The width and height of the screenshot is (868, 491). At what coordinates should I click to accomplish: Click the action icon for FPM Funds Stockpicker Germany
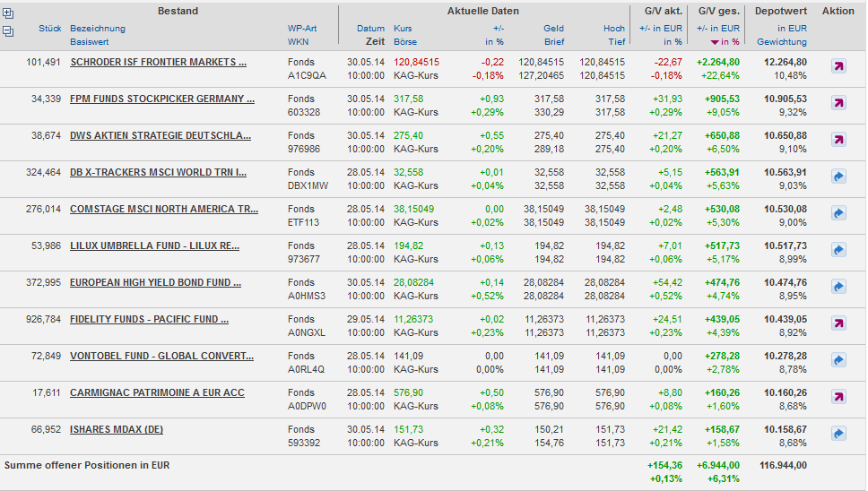click(838, 103)
